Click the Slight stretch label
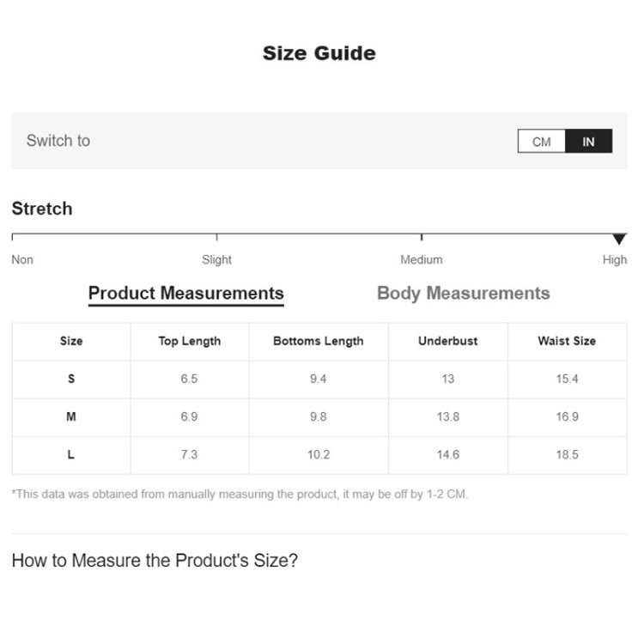 (216, 260)
